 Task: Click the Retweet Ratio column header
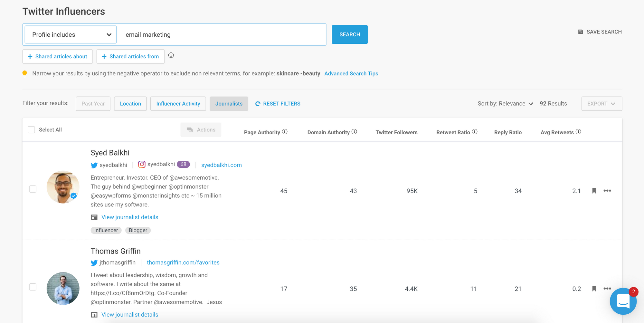tap(453, 132)
